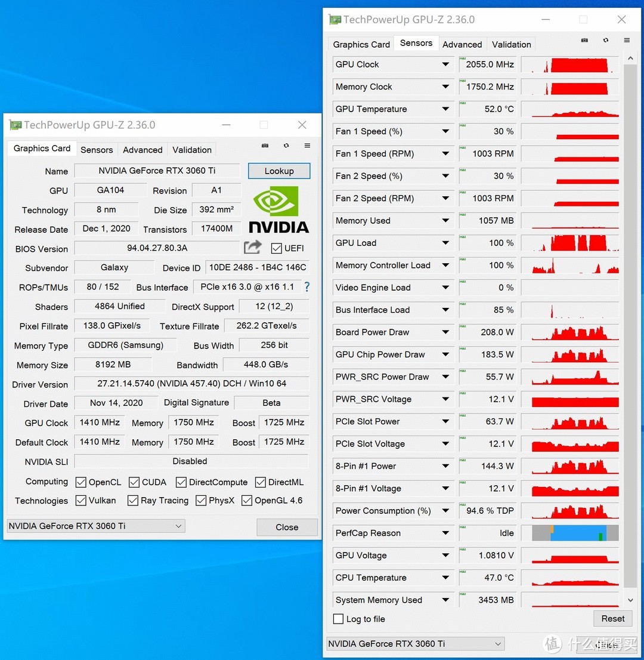
Task: Click the Reset button in Sensors window
Action: (x=613, y=618)
